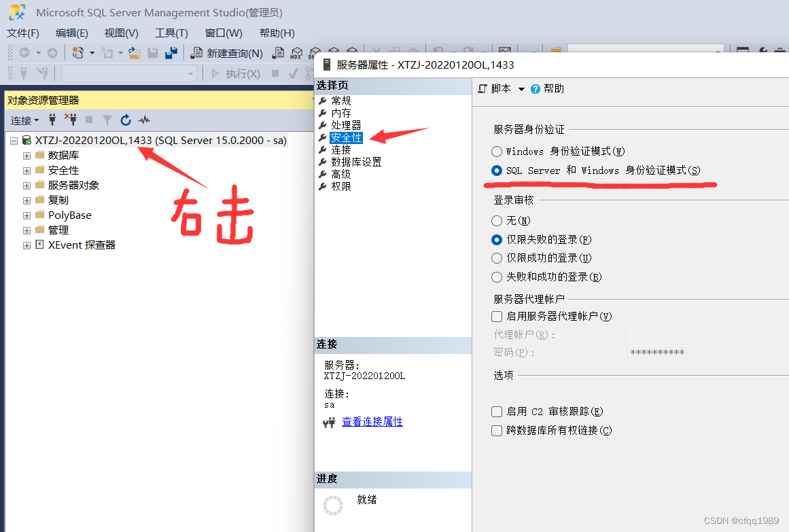Click the query toolbar connect plug icon
The width and height of the screenshot is (789, 532).
(24, 73)
